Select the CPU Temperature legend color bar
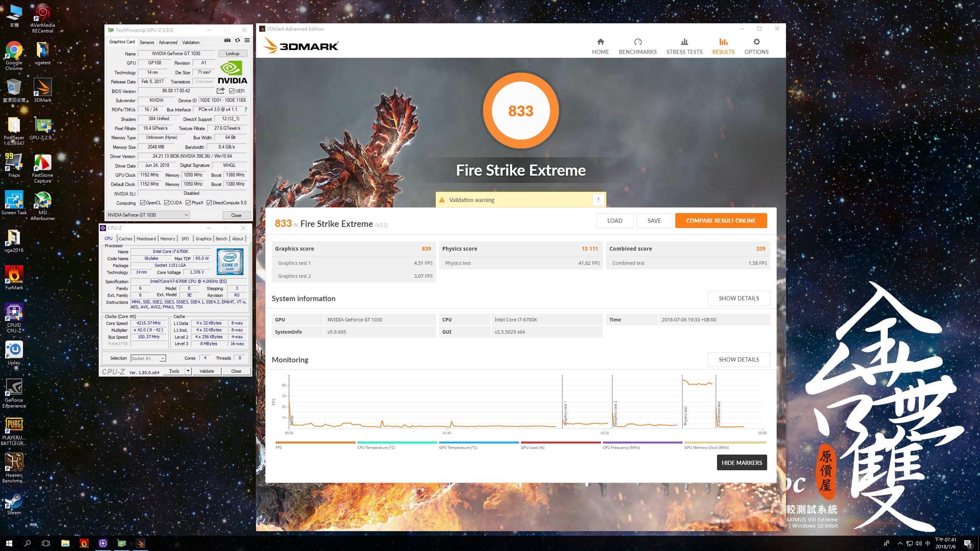Screen dimensions: 980x551 click(397, 443)
